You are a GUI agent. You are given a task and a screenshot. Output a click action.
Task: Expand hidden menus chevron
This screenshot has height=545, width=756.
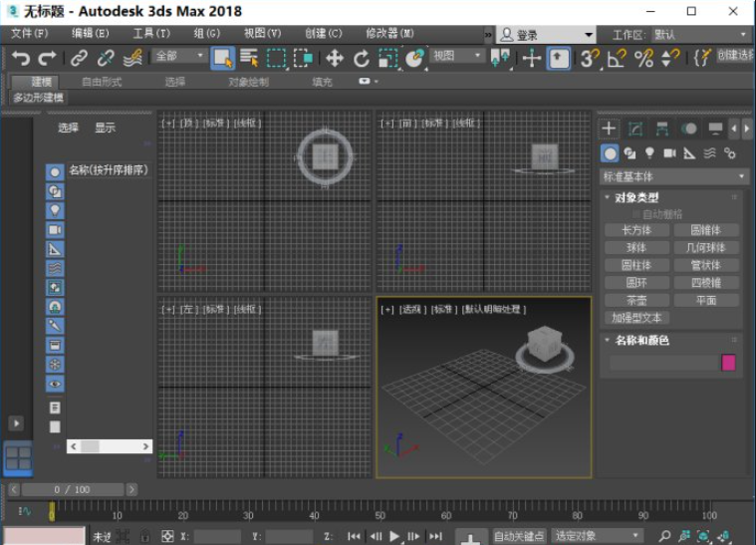coord(488,35)
